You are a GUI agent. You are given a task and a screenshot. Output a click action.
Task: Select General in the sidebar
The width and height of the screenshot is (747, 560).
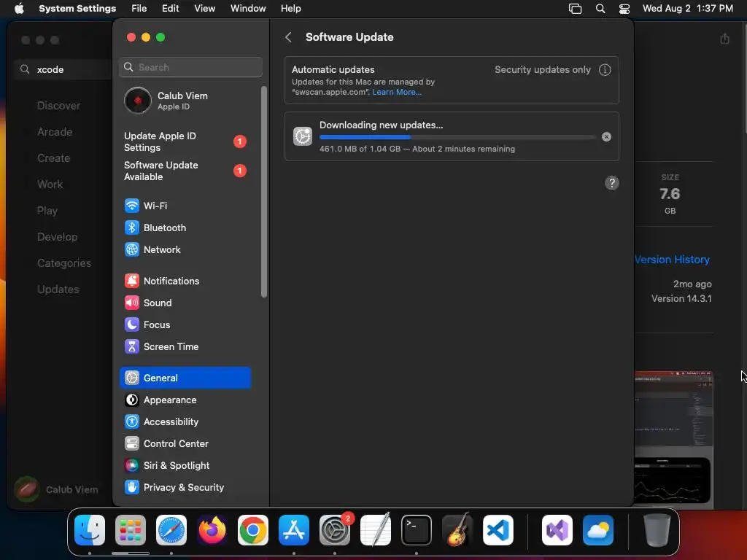coord(185,378)
